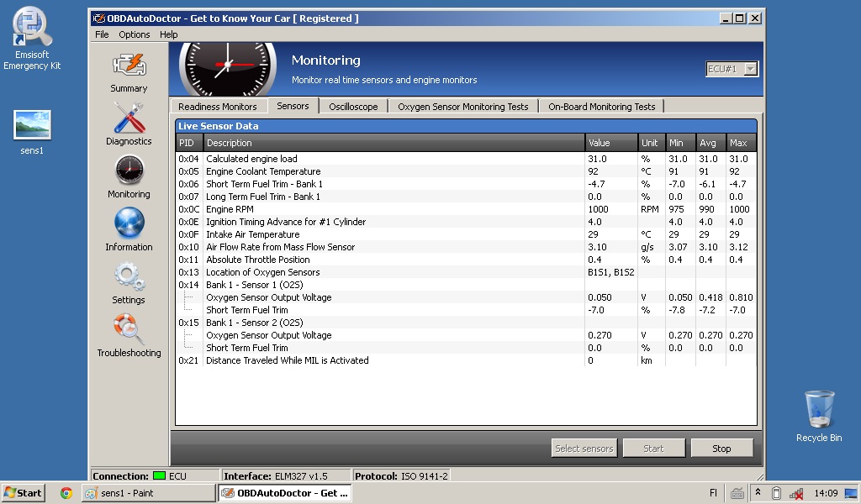Open the Settings gears icon
The width and height of the screenshot is (861, 504).
129,276
